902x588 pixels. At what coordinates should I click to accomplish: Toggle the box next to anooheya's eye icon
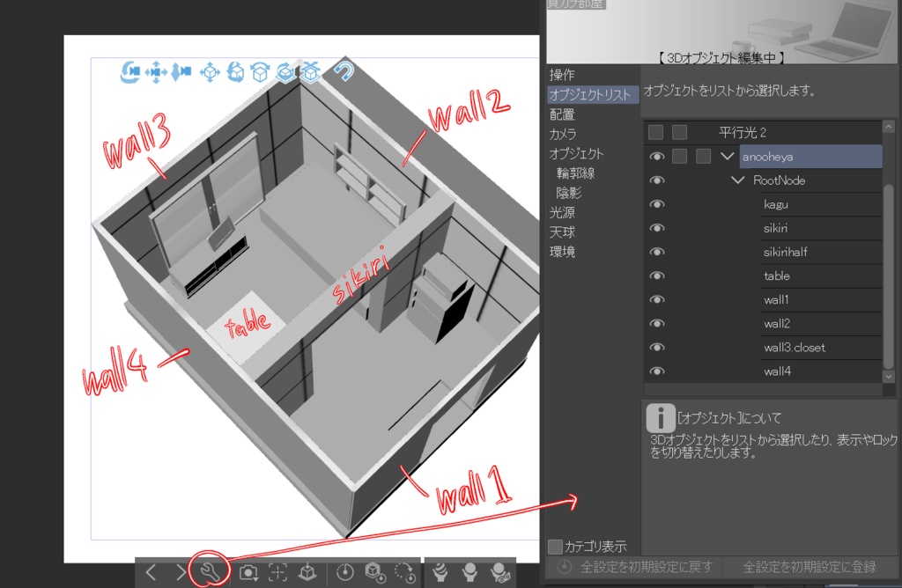tap(679, 157)
